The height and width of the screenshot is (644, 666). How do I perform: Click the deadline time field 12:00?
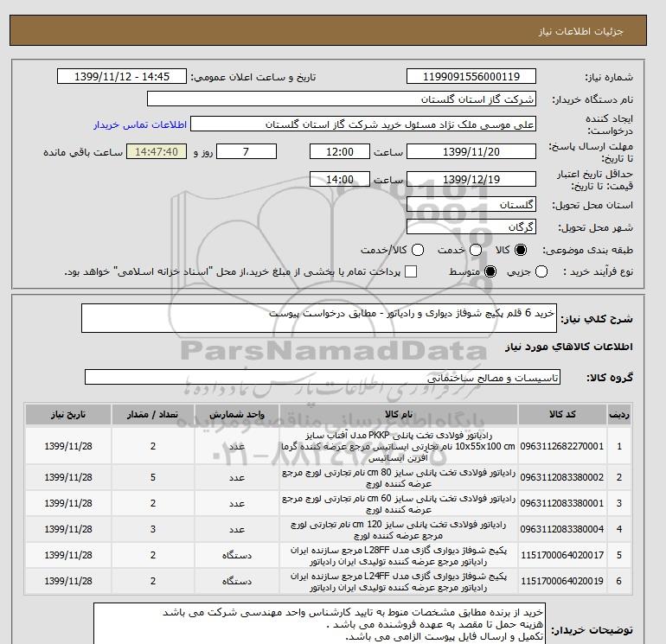click(x=340, y=151)
